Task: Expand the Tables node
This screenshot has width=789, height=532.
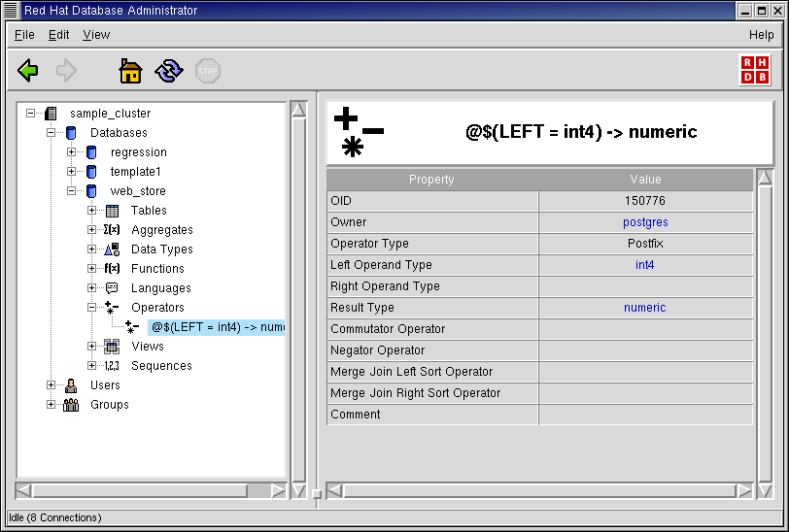Action: click(91, 211)
